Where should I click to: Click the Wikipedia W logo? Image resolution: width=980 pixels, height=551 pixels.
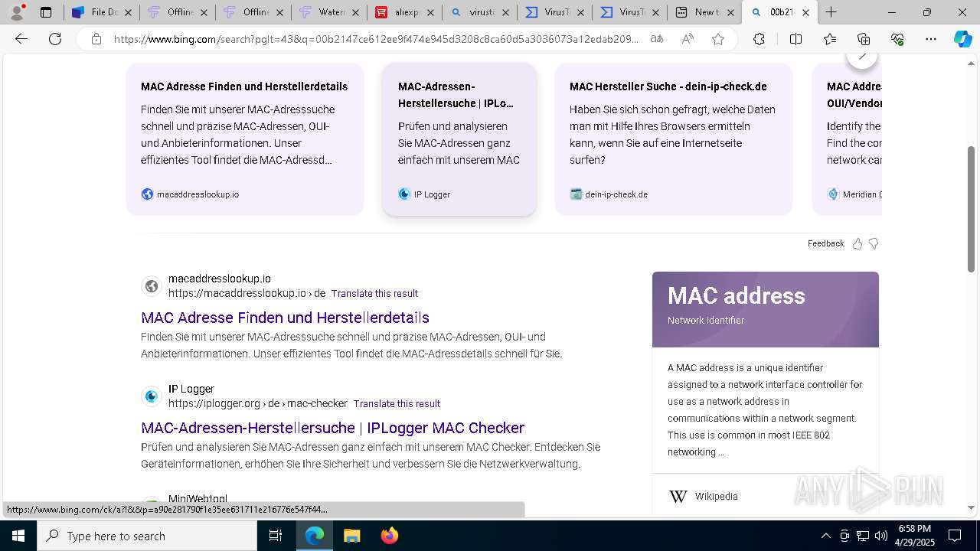click(x=678, y=497)
